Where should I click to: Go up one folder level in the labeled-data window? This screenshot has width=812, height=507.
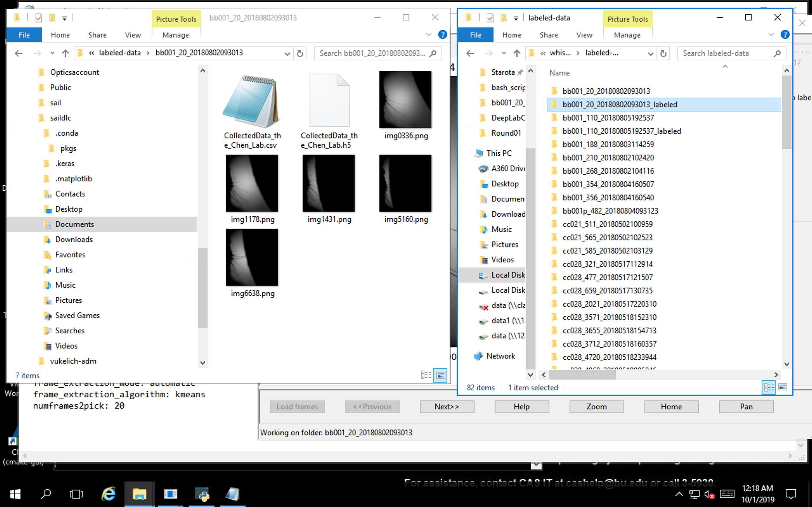point(516,53)
